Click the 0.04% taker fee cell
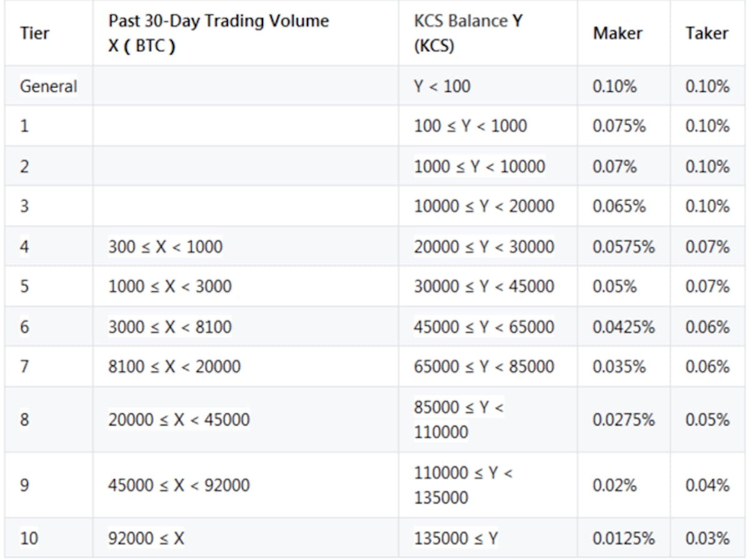750x560 pixels. click(707, 485)
